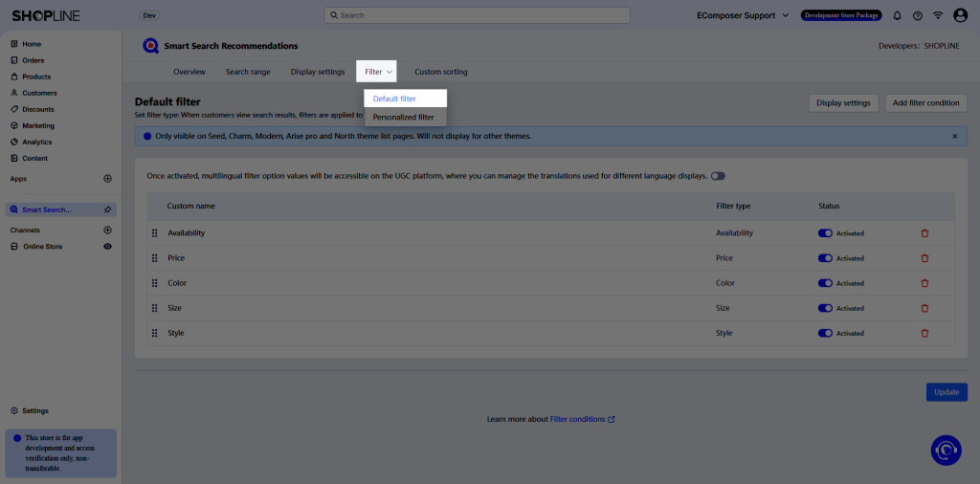Click the notification bell icon
Viewport: 980px width, 484px height.
(897, 15)
